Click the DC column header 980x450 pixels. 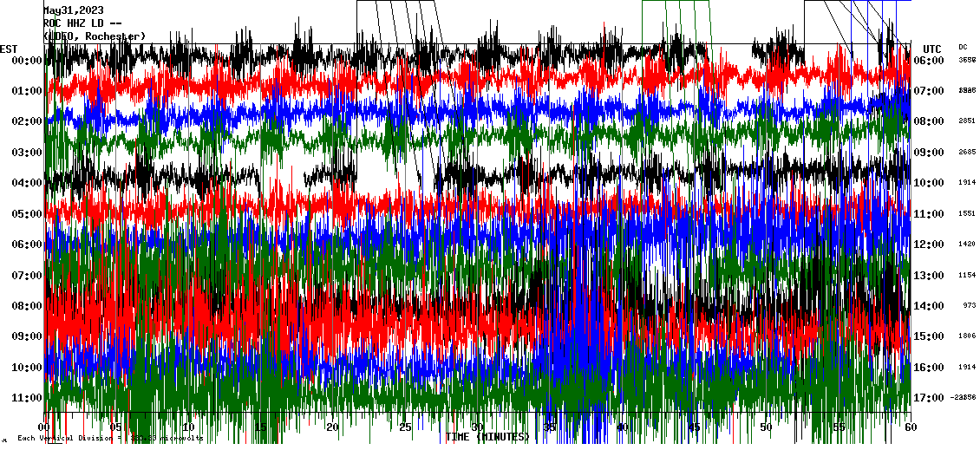coord(963,47)
